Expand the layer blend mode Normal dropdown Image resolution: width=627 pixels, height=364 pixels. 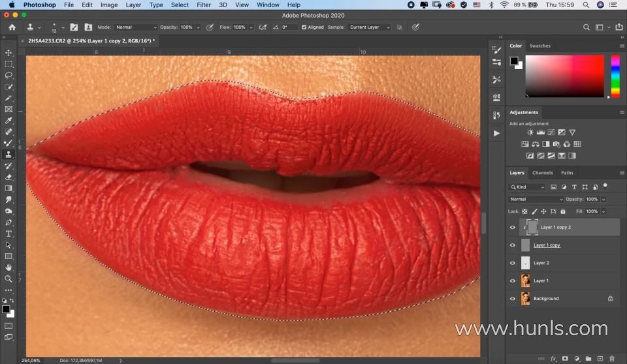click(536, 199)
